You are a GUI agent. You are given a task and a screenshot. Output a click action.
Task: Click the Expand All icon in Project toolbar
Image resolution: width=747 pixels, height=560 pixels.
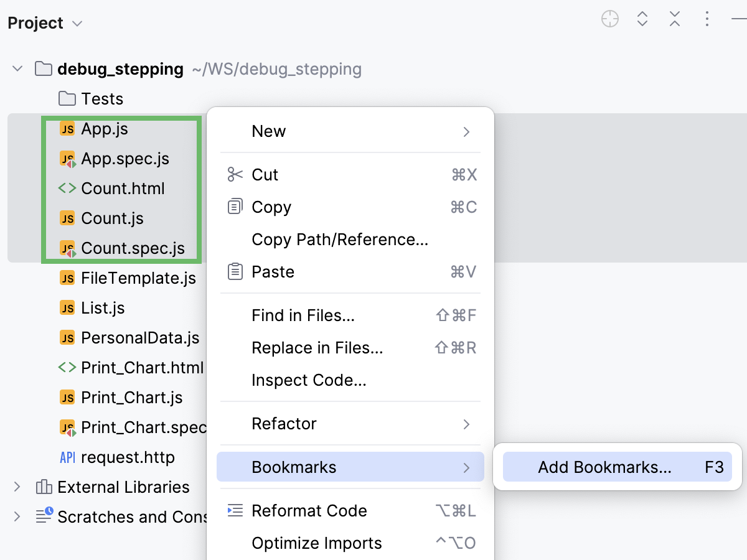tap(642, 19)
